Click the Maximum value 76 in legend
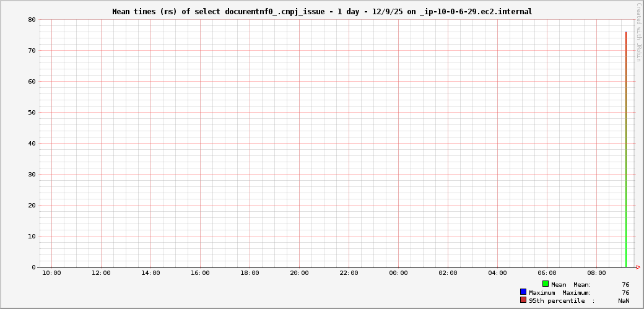Screen dimensions: 644x309 click(x=625, y=292)
